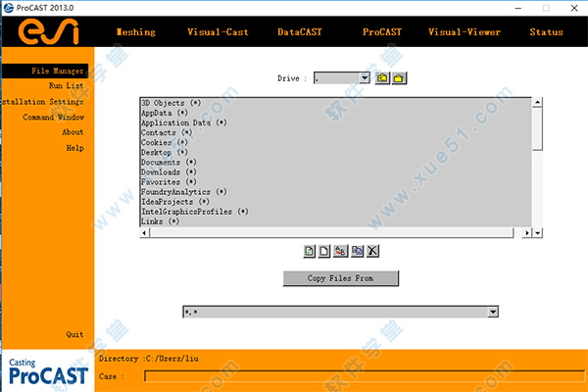Select ProCAST in the top bar
Viewport: 588px width, 392px height.
pos(382,32)
